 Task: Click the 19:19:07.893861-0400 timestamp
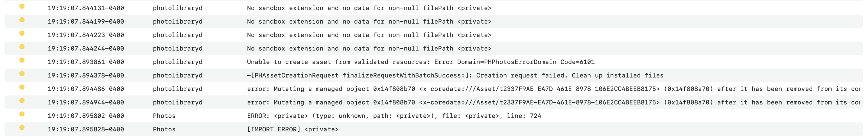[86, 62]
